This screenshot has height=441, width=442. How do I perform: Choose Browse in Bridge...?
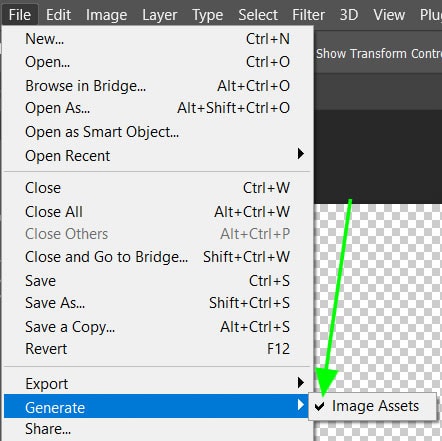[x=157, y=86]
